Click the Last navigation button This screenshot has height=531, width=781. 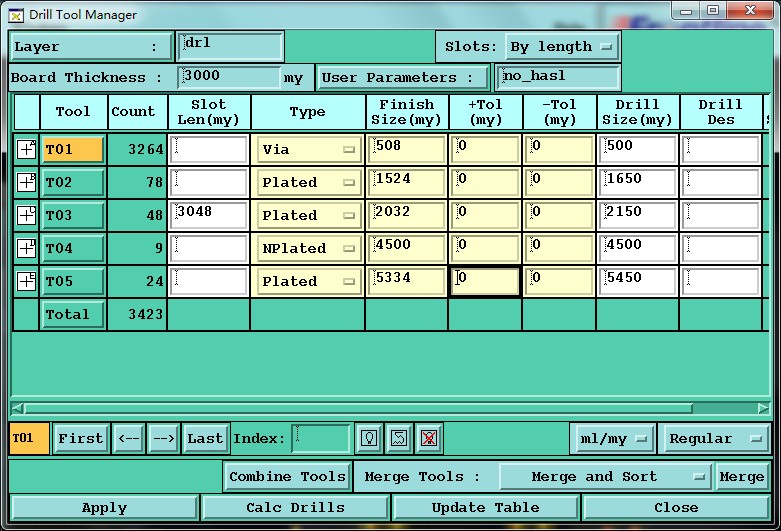pos(205,438)
